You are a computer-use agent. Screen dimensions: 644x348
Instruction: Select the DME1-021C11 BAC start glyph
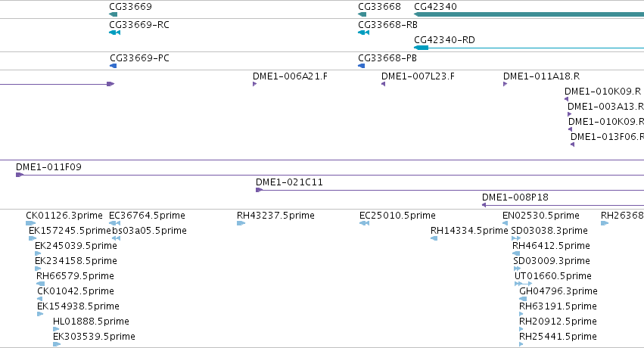259,190
